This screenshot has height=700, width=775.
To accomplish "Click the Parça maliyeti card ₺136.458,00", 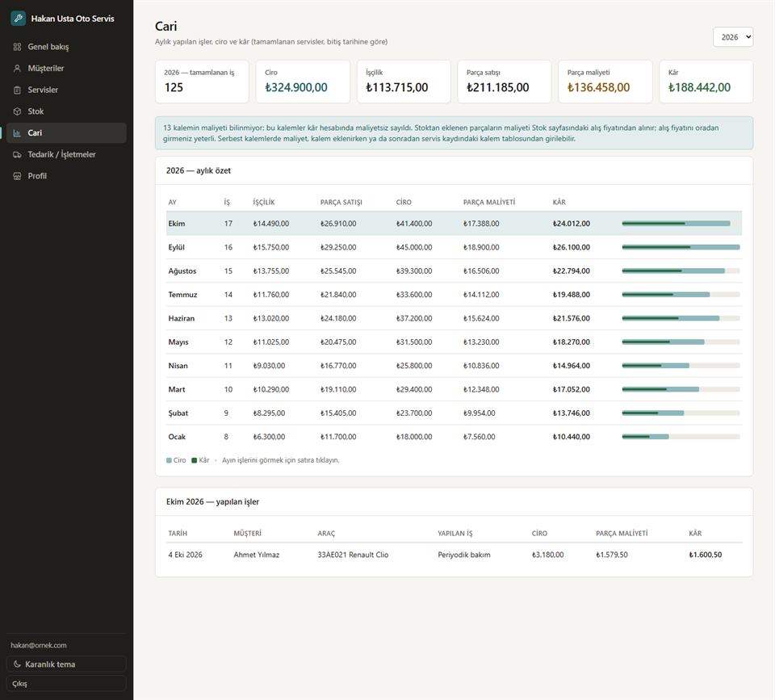I will click(605, 82).
